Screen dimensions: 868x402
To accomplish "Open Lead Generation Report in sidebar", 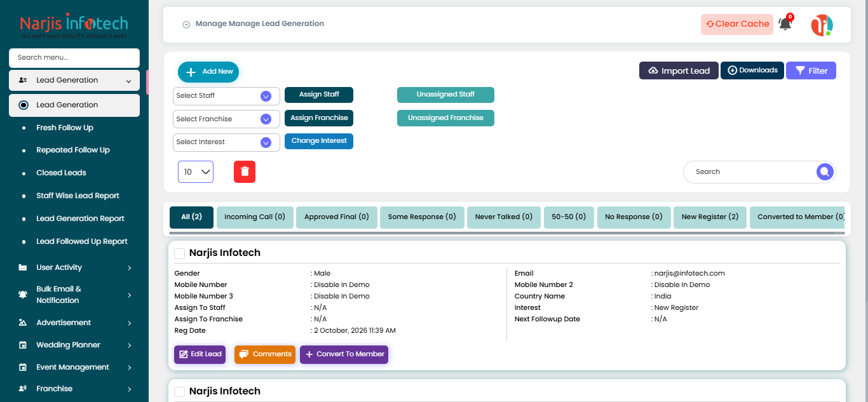I will (x=80, y=218).
